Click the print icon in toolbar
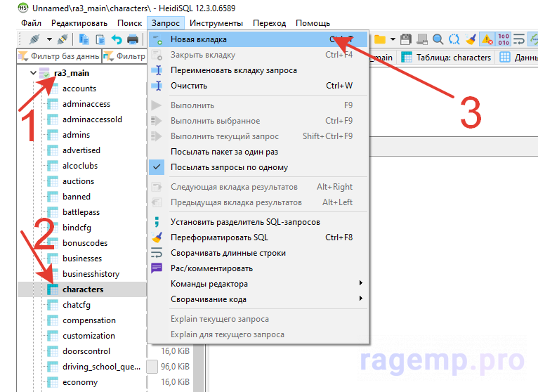 coord(133,39)
